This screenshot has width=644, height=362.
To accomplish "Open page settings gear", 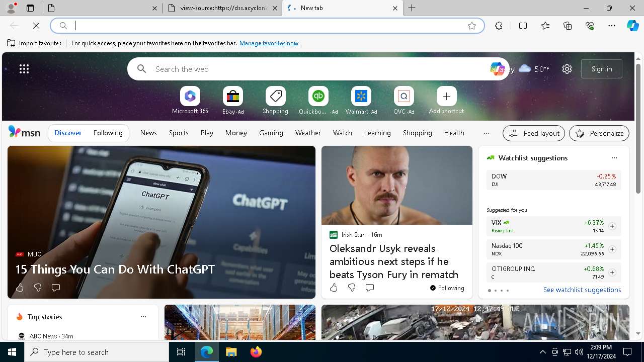I will tap(567, 69).
